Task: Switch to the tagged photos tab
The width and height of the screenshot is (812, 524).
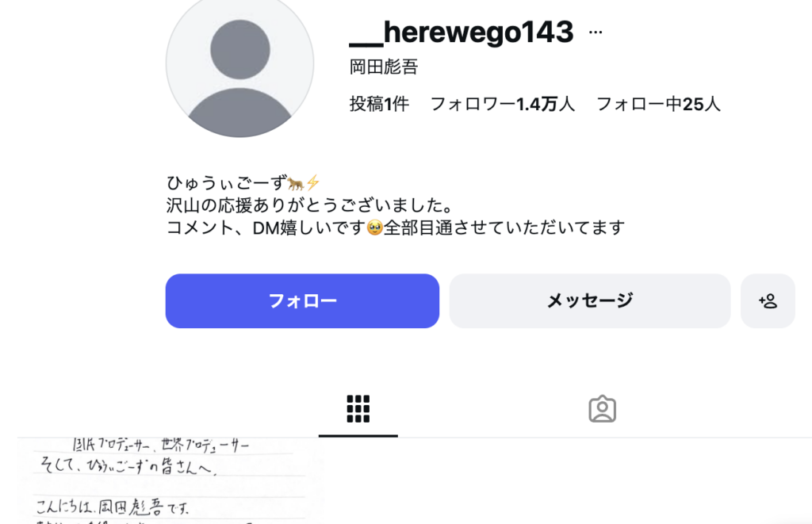Action: pos(602,409)
